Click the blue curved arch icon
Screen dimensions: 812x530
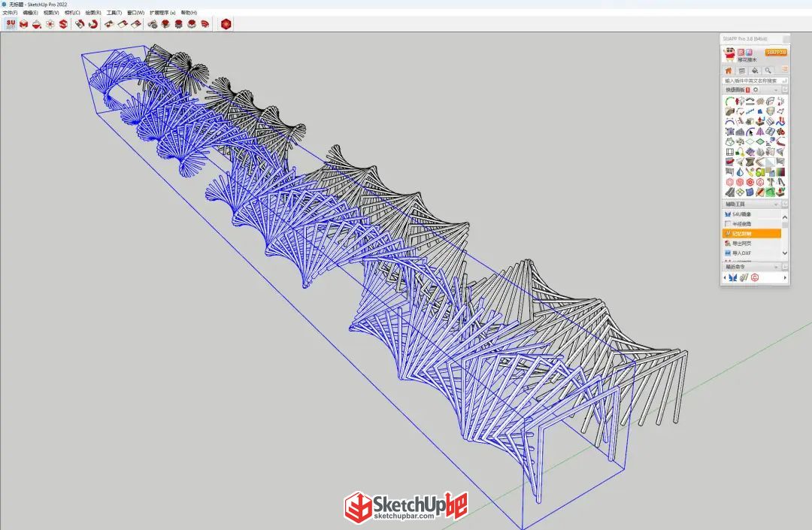[729, 122]
